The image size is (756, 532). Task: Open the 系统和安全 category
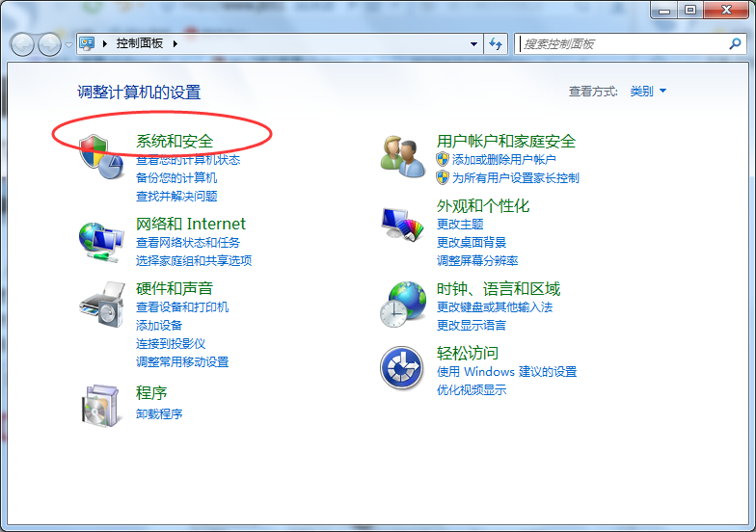(x=175, y=141)
